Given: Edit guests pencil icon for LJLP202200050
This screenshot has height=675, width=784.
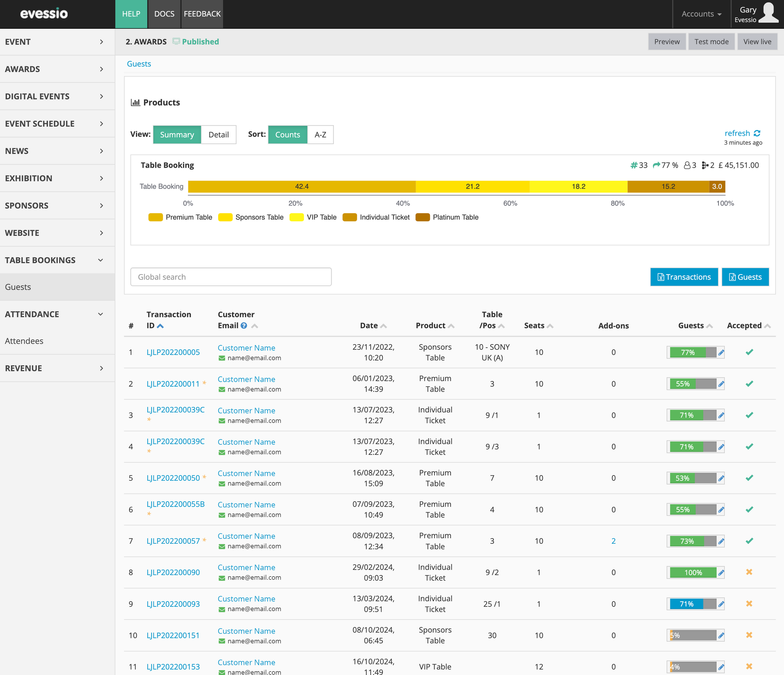Looking at the screenshot, I should (x=721, y=478).
